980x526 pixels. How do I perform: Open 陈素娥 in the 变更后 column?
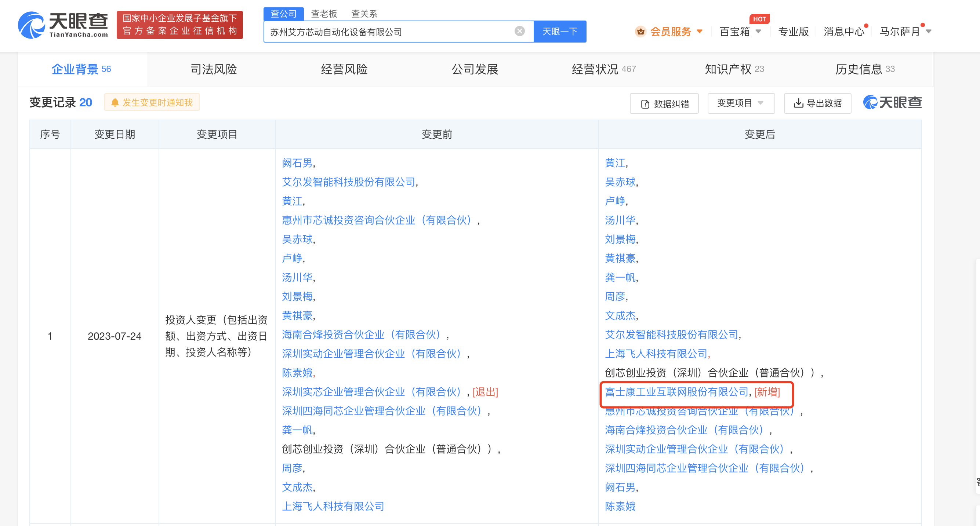(x=620, y=506)
